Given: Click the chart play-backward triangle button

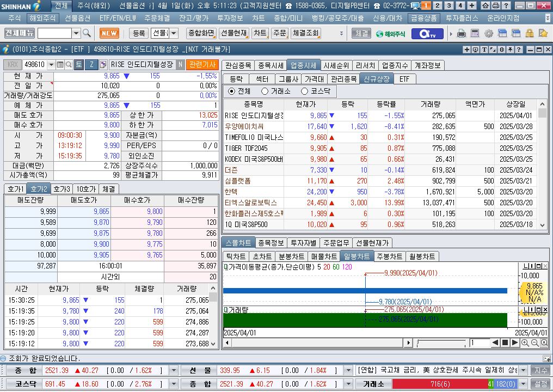Looking at the screenshot, I should pos(495,342).
